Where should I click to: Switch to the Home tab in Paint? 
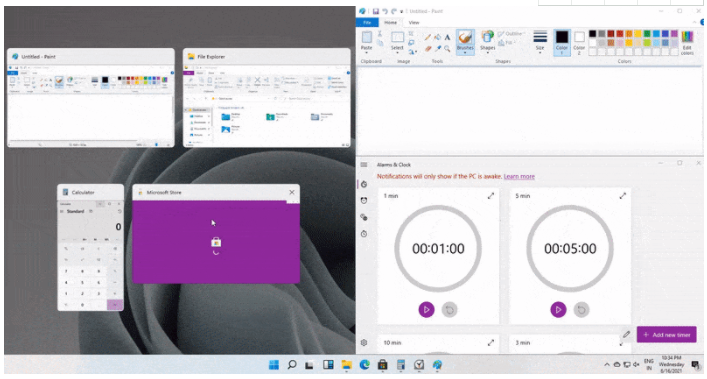click(390, 22)
